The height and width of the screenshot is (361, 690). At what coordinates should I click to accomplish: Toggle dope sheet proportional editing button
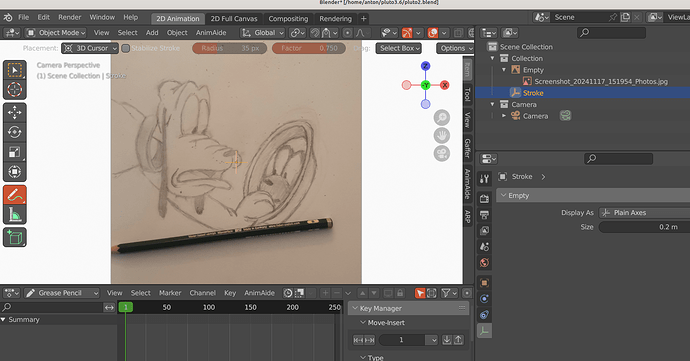(467, 293)
